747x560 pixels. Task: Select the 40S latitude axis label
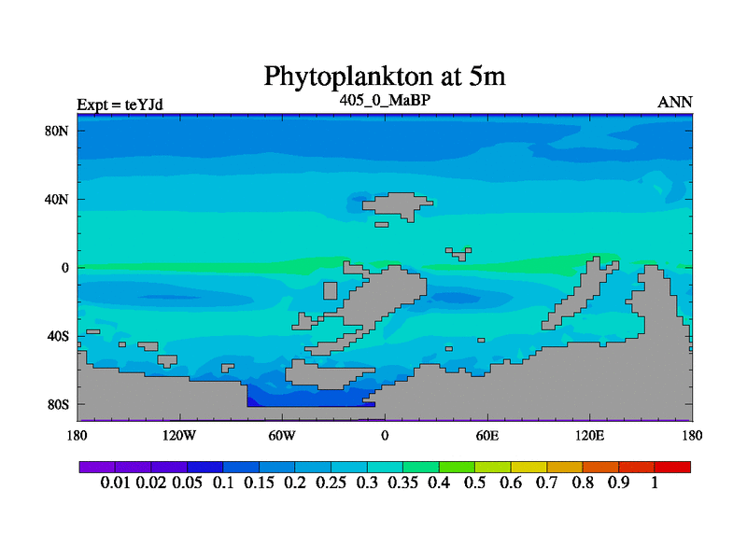point(58,336)
